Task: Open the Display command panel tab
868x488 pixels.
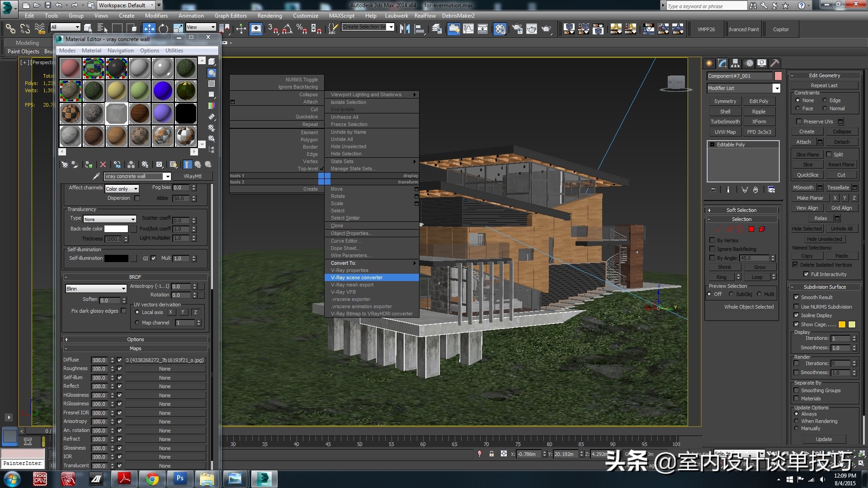Action: coord(762,63)
